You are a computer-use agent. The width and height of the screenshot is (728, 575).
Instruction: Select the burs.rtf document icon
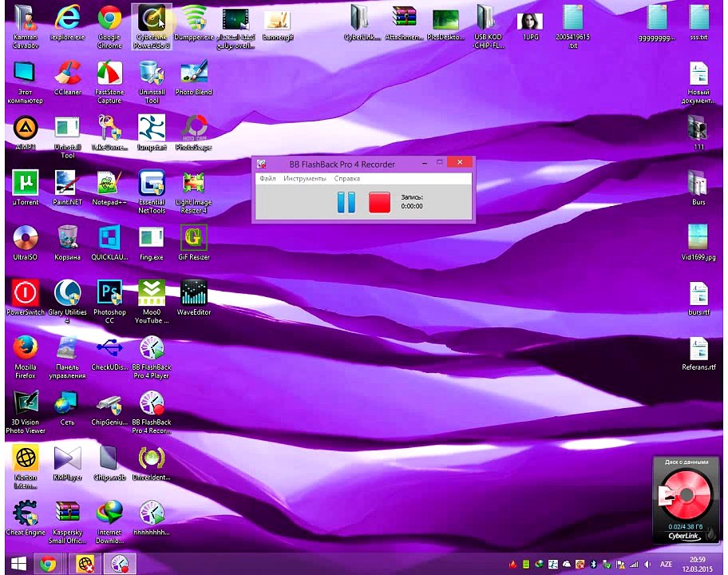point(698,298)
